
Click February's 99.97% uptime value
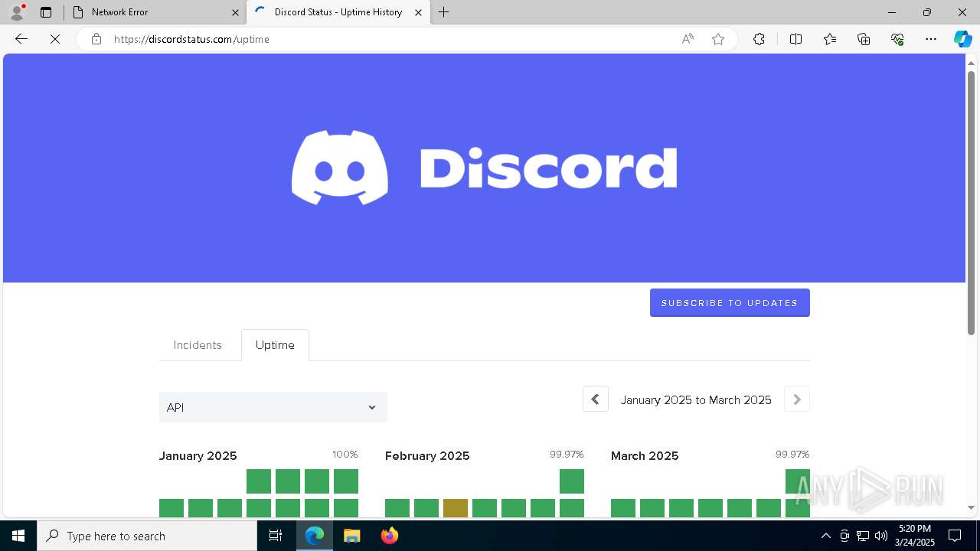pyautogui.click(x=567, y=455)
